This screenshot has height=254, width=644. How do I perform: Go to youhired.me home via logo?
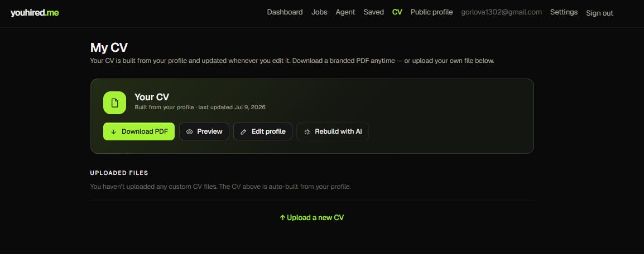35,13
